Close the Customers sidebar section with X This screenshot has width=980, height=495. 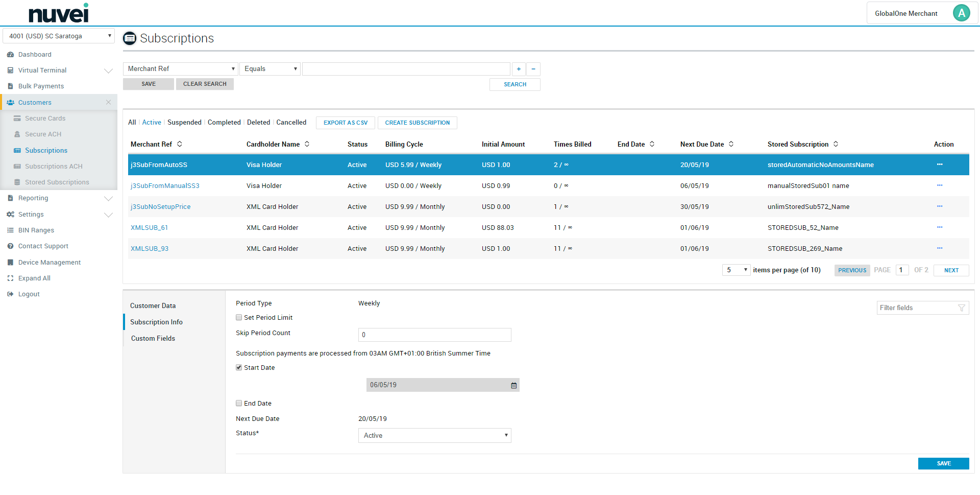click(x=108, y=102)
